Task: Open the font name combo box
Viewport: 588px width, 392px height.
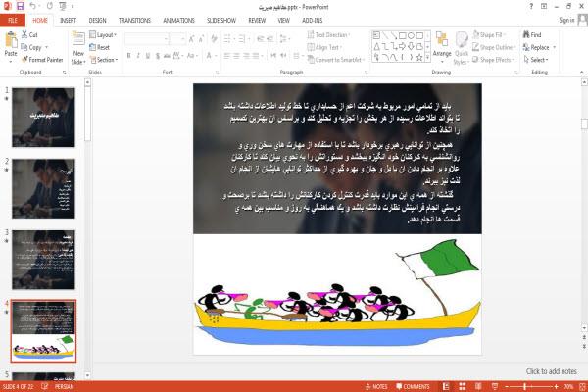Action: [146, 38]
